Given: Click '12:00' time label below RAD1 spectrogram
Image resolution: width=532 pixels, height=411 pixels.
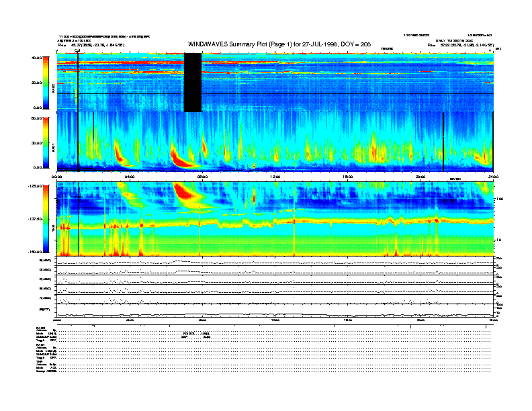Looking at the screenshot, I should 275,177.
